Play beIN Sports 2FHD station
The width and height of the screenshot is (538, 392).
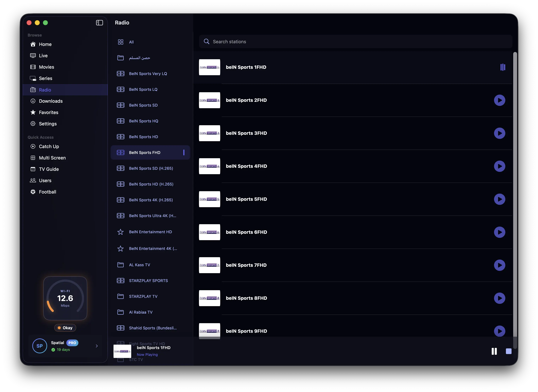tap(500, 100)
